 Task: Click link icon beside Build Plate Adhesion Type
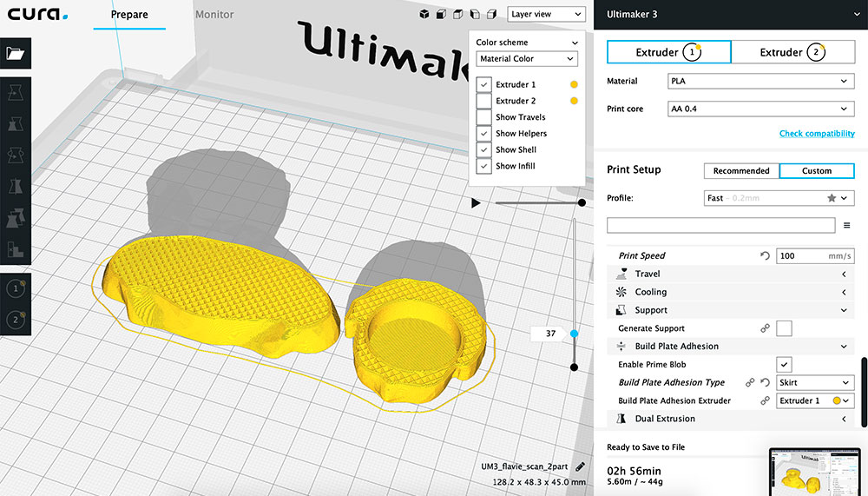click(x=750, y=382)
